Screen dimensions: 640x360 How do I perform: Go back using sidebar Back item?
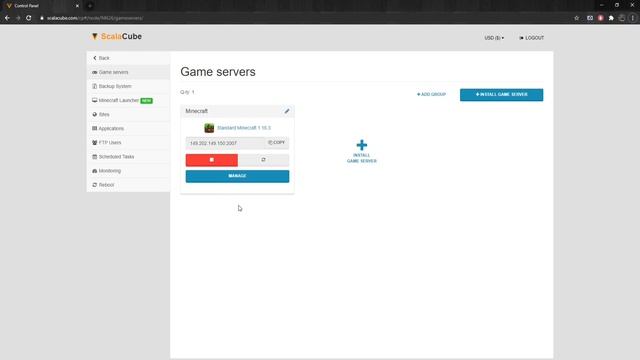pyautogui.click(x=128, y=58)
